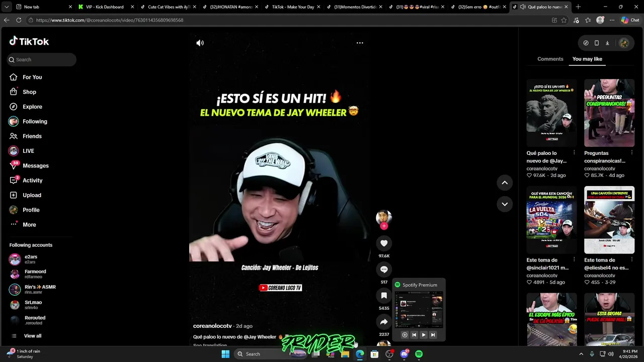644x362 pixels.
Task: Switch to the Cute Cat Vibes browser tab
Action: click(168, 7)
